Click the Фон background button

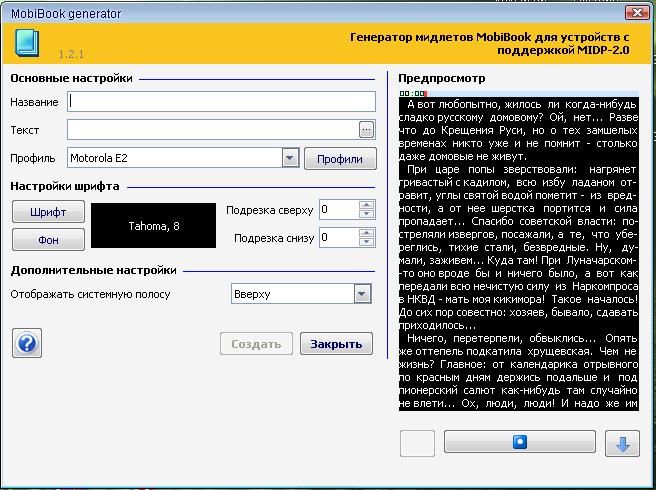click(x=48, y=240)
